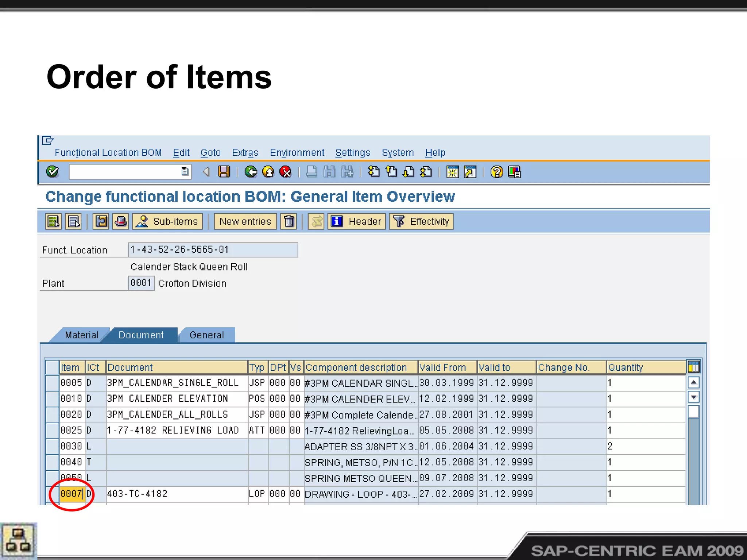Screen dimensions: 747x560
Task: Open the command field history dropdown
Action: pos(185,171)
